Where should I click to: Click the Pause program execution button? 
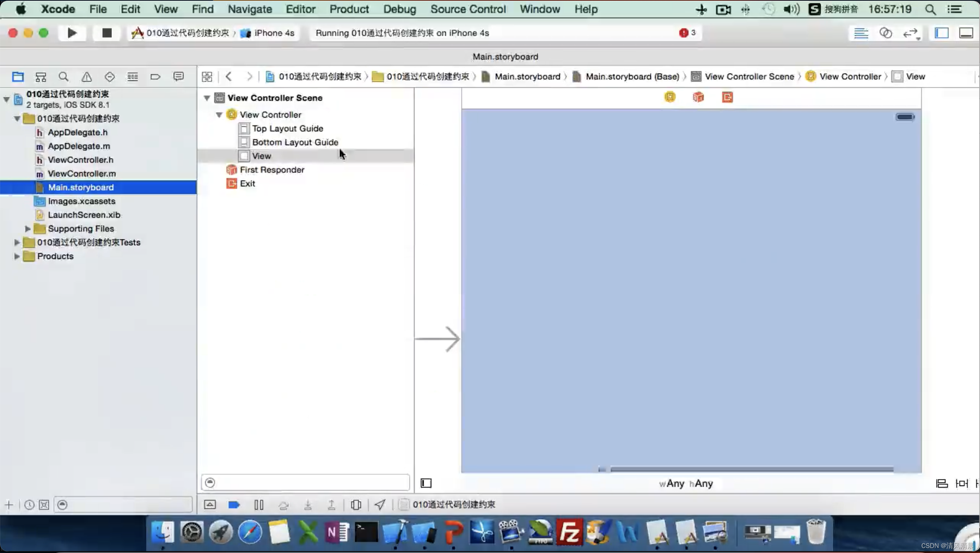[x=259, y=505]
